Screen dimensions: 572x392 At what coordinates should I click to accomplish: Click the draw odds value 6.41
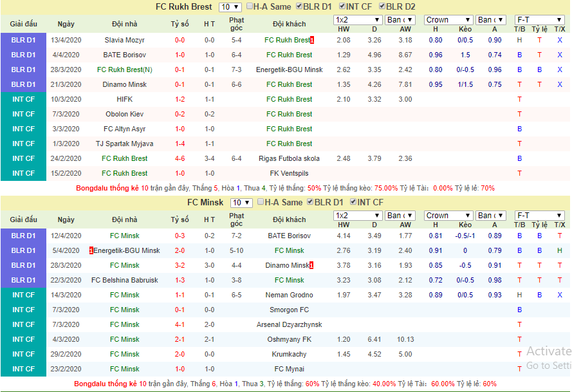374,339
